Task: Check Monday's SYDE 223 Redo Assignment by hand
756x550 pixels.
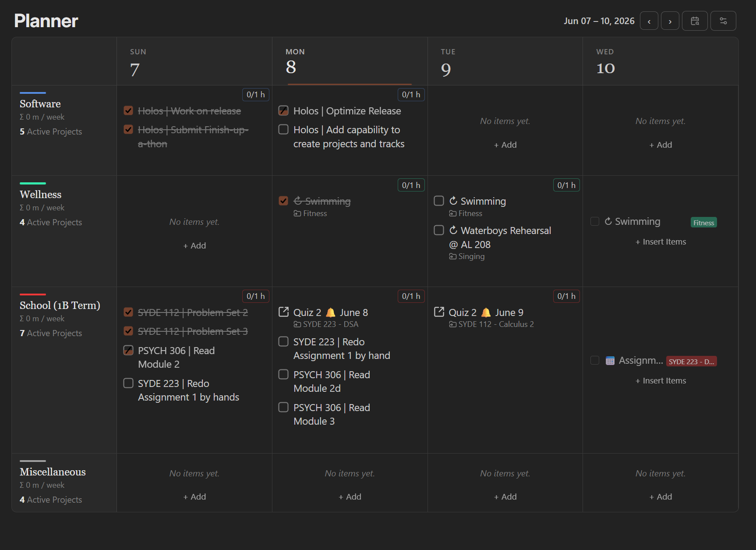Action: coord(283,341)
